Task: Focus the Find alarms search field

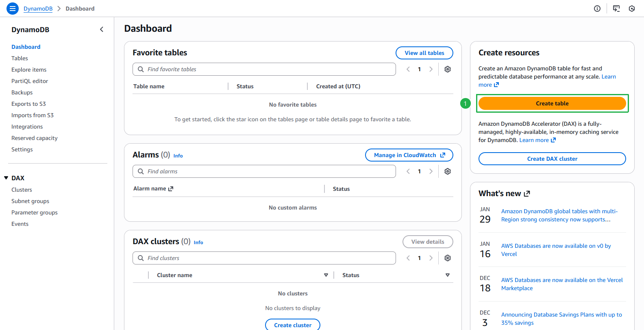Action: pyautogui.click(x=264, y=171)
